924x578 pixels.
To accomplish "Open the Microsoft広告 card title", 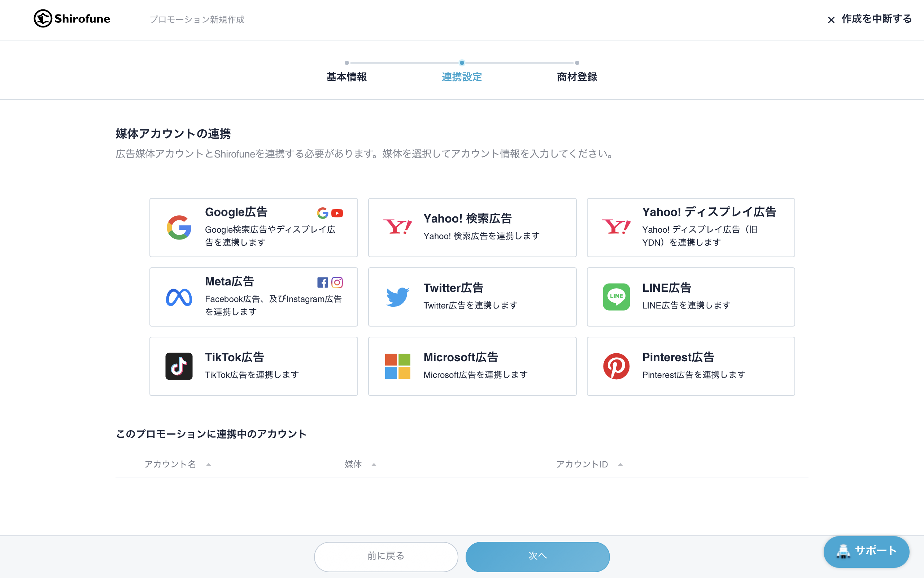I will pos(461,357).
